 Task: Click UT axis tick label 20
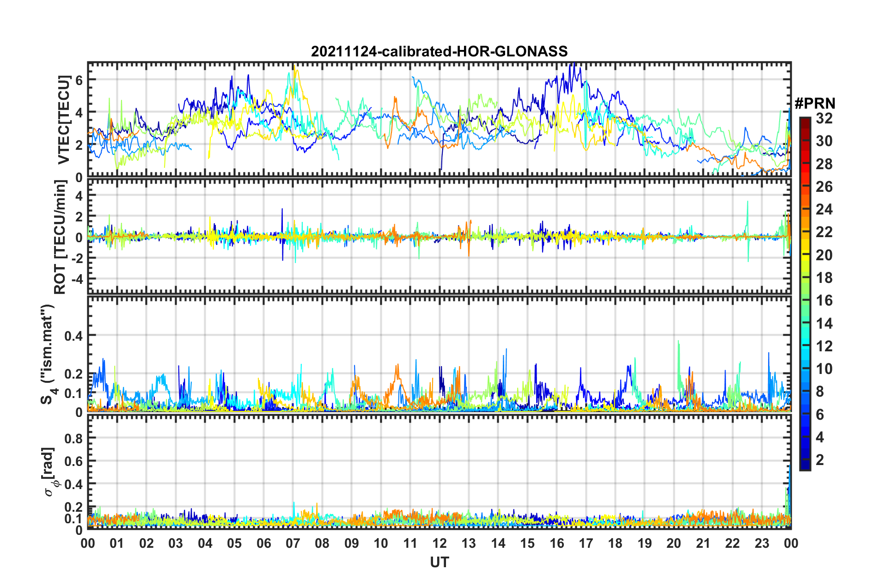point(674,543)
